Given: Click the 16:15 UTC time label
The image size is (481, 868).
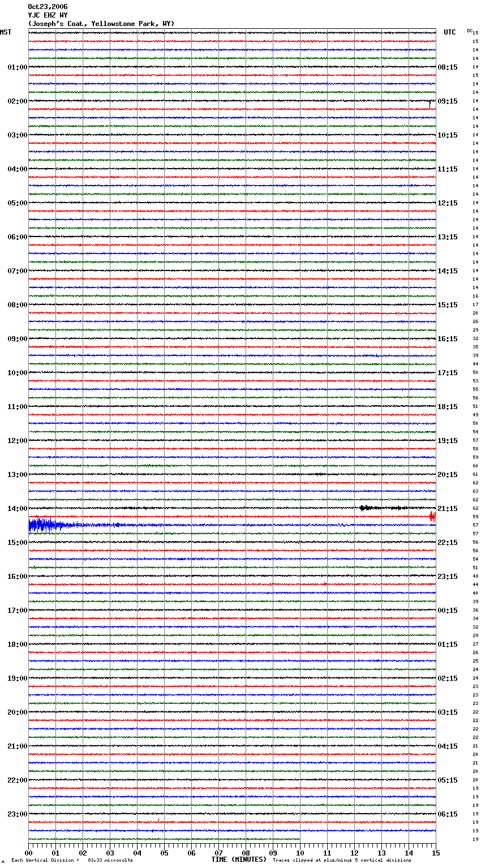Looking at the screenshot, I should 448,339.
